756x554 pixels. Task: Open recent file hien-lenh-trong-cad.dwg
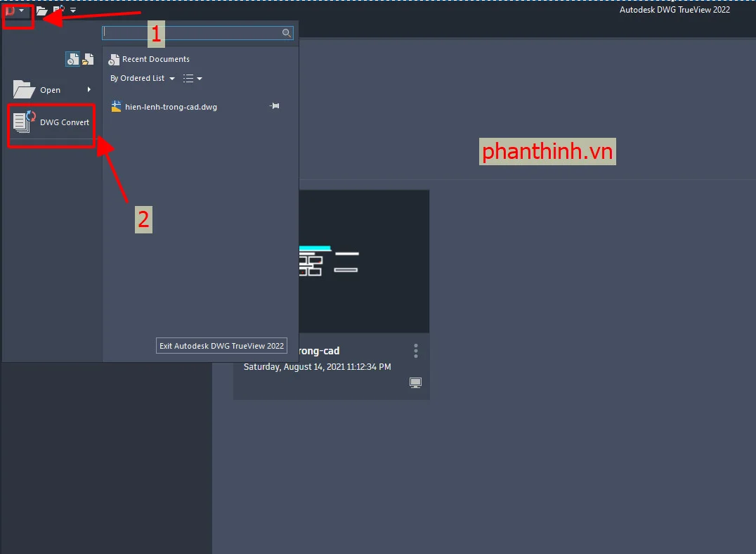tap(164, 107)
